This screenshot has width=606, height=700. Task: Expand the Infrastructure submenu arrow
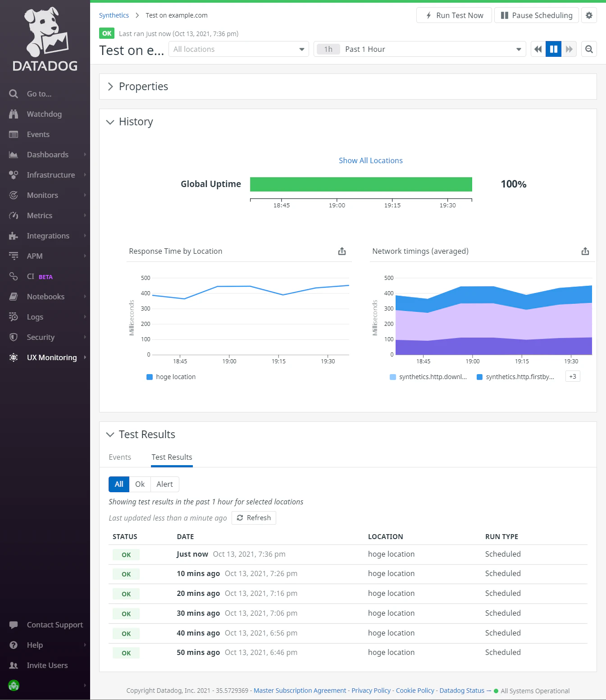coord(85,175)
